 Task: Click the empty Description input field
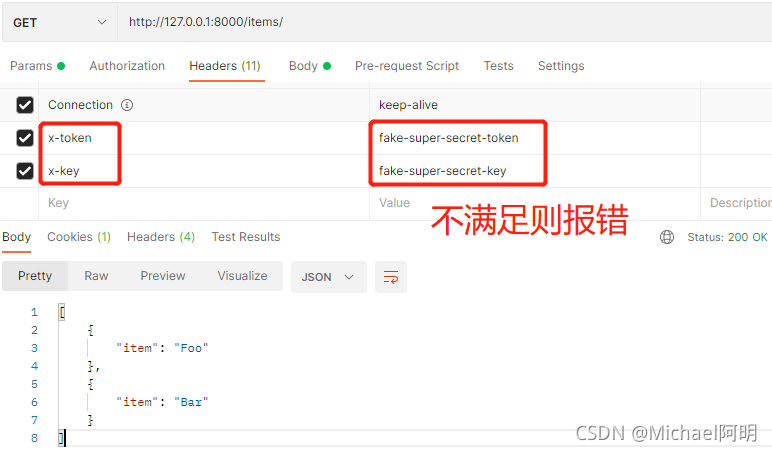click(737, 203)
